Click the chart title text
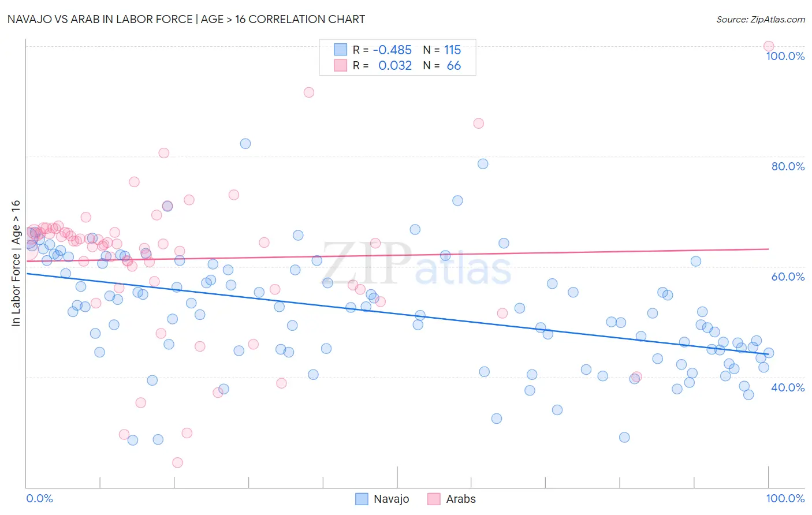Viewport: 812px width, 515px height. [x=186, y=19]
